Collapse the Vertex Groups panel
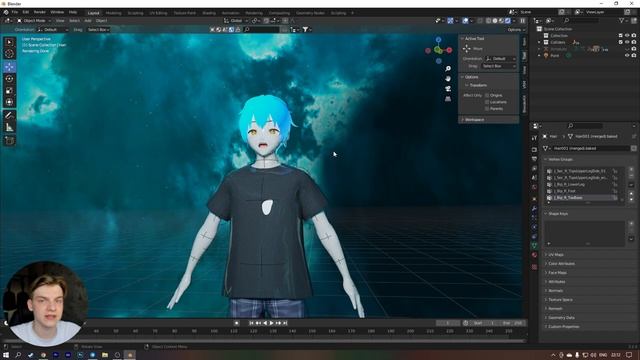Screen dimensions: 640x360 (560, 160)
